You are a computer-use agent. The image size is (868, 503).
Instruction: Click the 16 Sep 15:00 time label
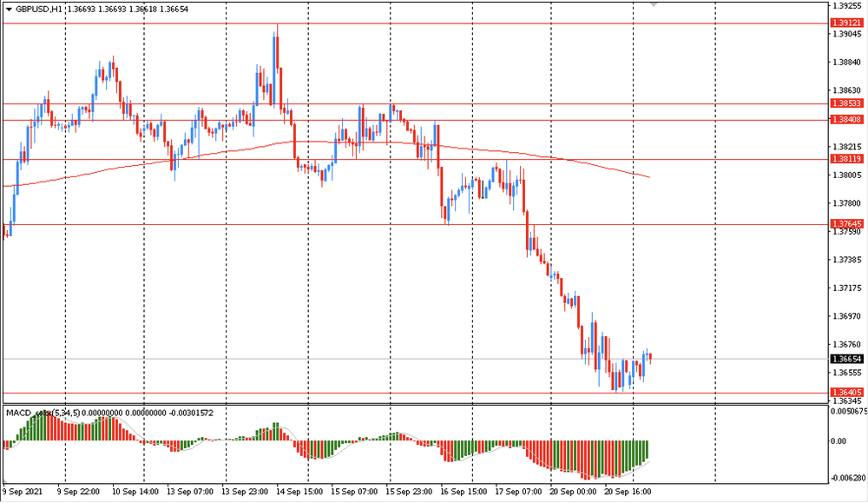[464, 492]
